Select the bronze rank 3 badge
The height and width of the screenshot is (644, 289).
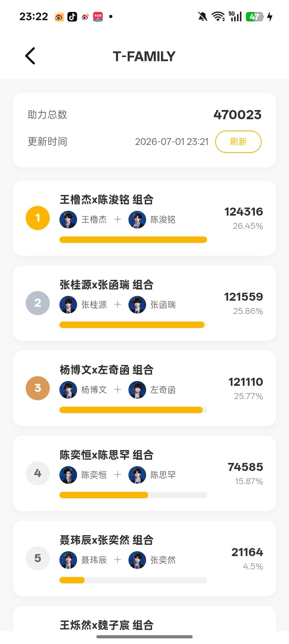(38, 388)
